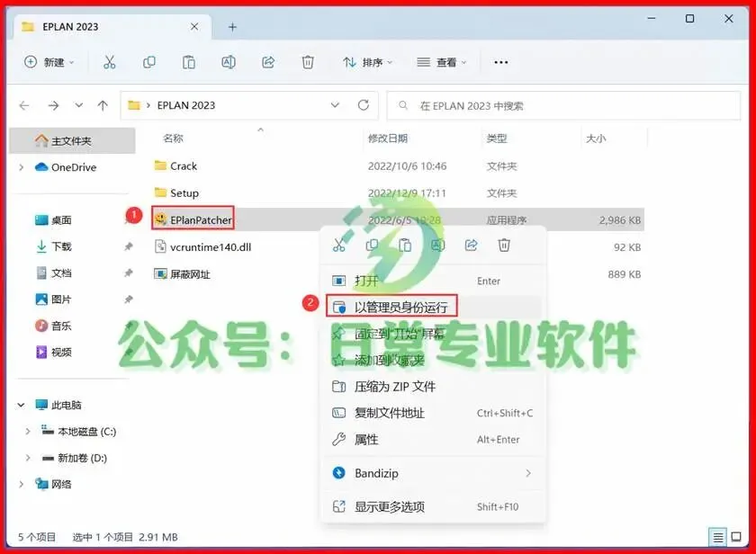
Task: Open the Bandizip submenu arrow
Action: tap(528, 473)
